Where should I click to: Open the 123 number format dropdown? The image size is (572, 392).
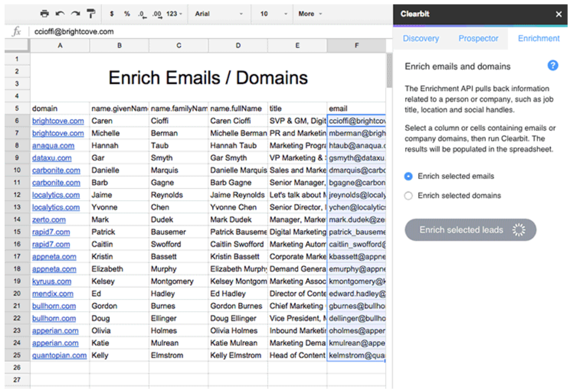click(x=174, y=14)
